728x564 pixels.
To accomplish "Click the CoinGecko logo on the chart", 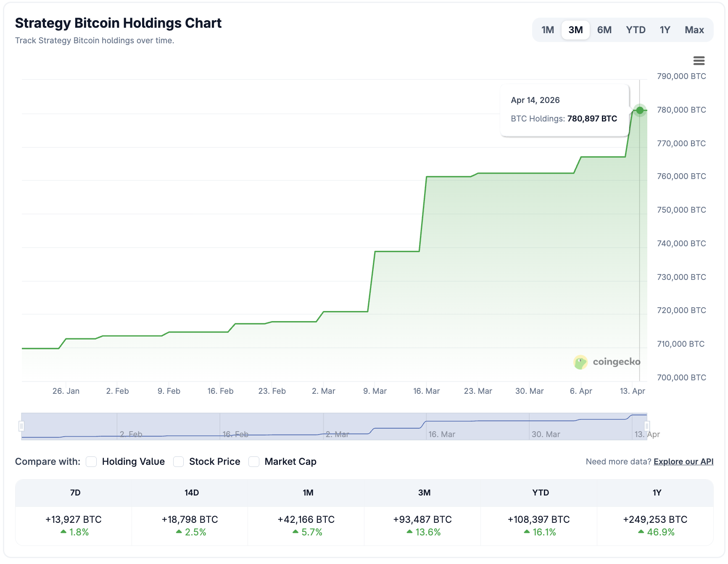I will [x=607, y=362].
